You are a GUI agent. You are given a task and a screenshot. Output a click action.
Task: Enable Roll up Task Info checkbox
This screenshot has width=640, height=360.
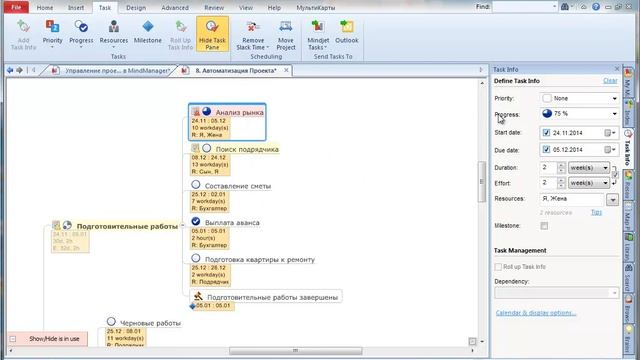(498, 267)
